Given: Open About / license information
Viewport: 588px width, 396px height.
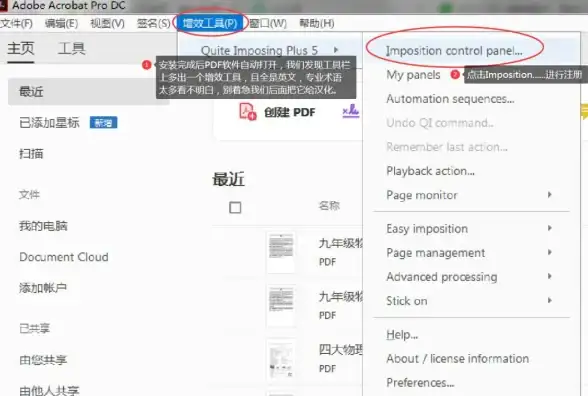Looking at the screenshot, I should [x=458, y=359].
